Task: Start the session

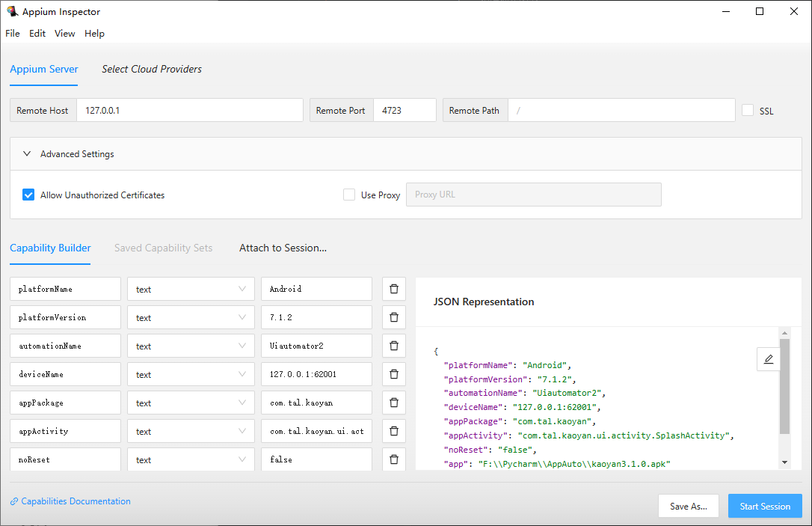Action: (765, 507)
